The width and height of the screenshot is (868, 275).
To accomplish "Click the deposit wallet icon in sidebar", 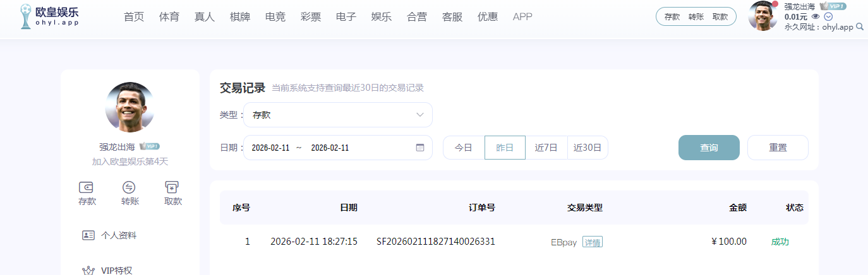I will tap(87, 187).
